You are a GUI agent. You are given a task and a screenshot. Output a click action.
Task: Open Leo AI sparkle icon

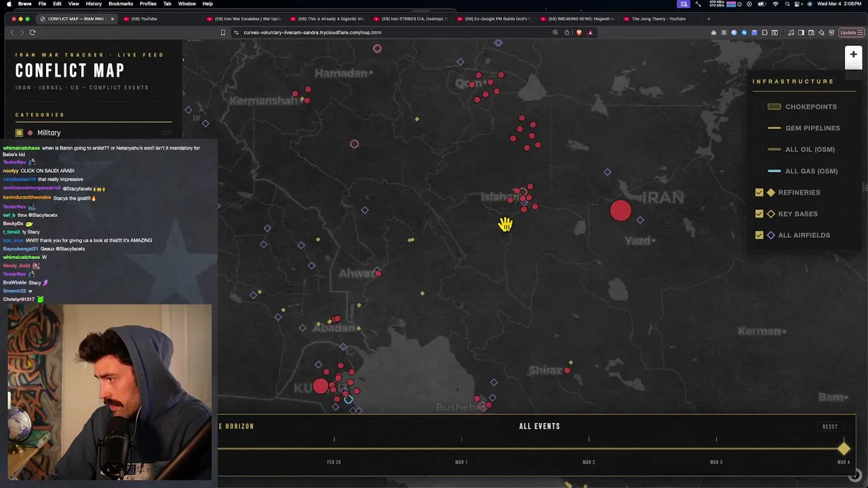[821, 33]
